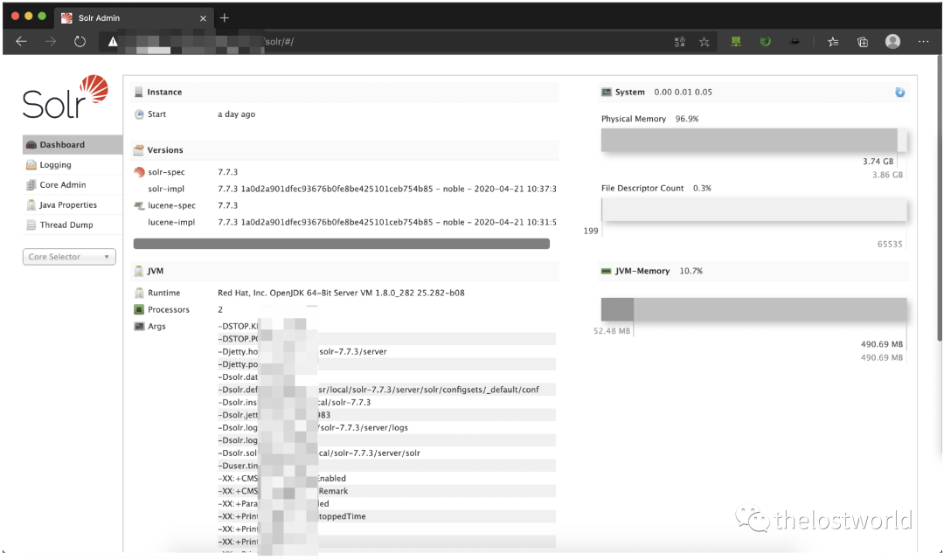Screen dimensions: 944x560
Task: Click the Physical Memory usage bar
Action: [x=753, y=140]
